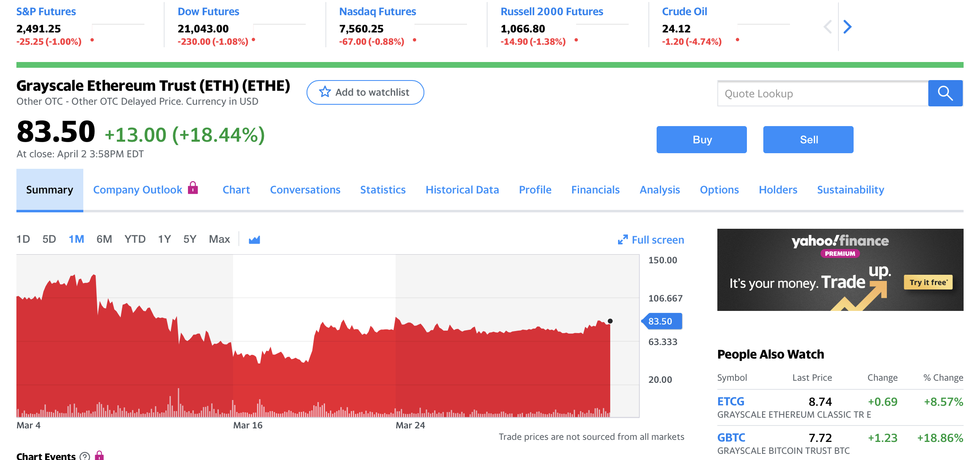The height and width of the screenshot is (460, 980).
Task: Click the previous arrow in futures ticker
Action: pos(828,27)
